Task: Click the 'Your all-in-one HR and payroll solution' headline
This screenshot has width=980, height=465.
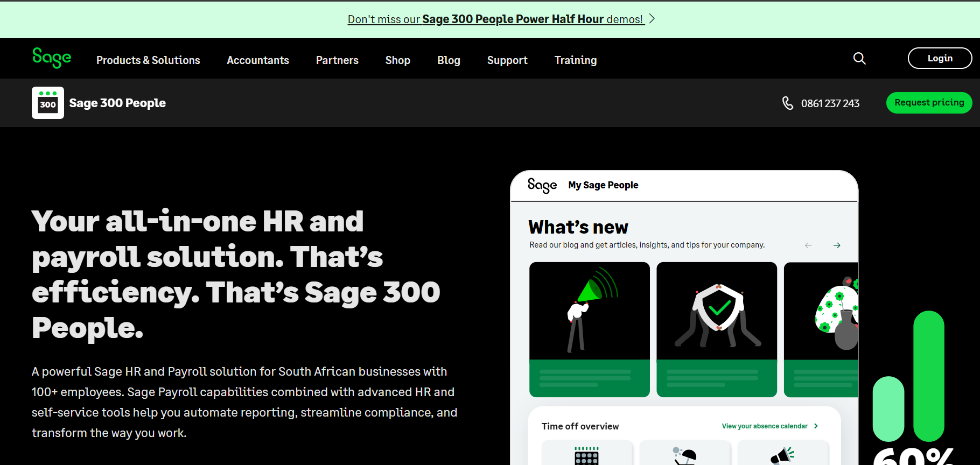Action: click(236, 274)
